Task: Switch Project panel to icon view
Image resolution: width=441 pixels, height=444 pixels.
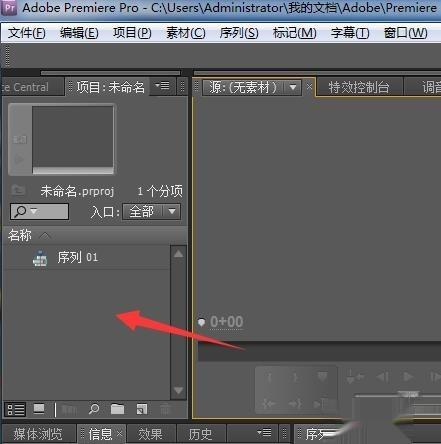Action: [39, 409]
